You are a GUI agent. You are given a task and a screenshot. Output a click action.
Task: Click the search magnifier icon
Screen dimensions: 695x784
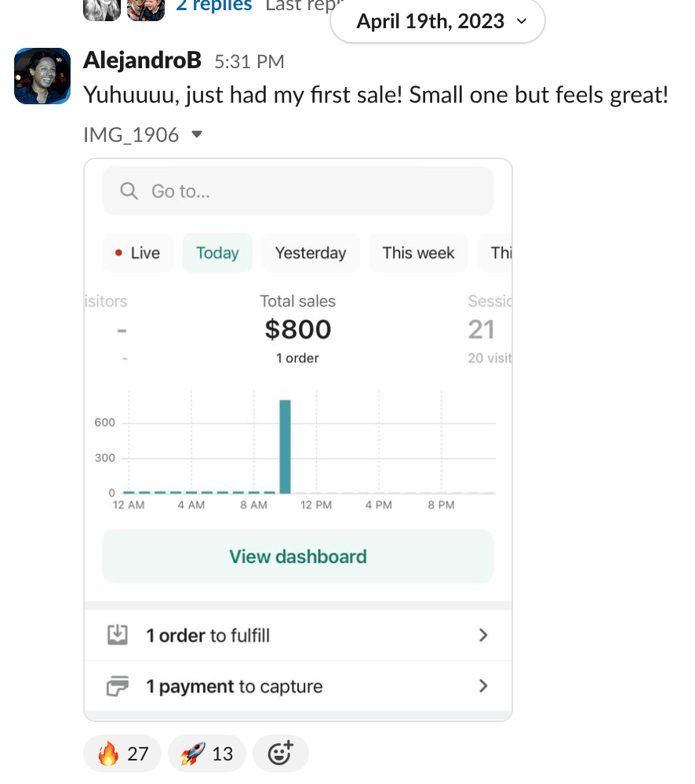[x=129, y=191]
